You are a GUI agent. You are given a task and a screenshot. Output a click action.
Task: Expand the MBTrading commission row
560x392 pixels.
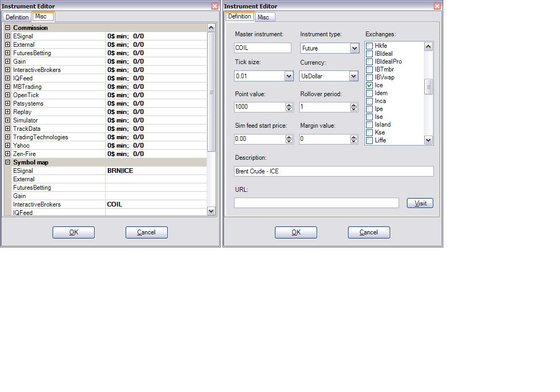(x=7, y=86)
